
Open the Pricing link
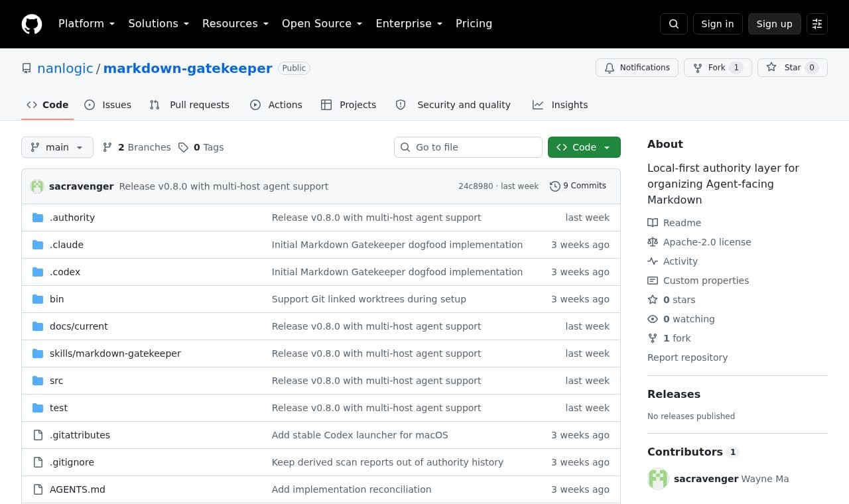coord(474,24)
